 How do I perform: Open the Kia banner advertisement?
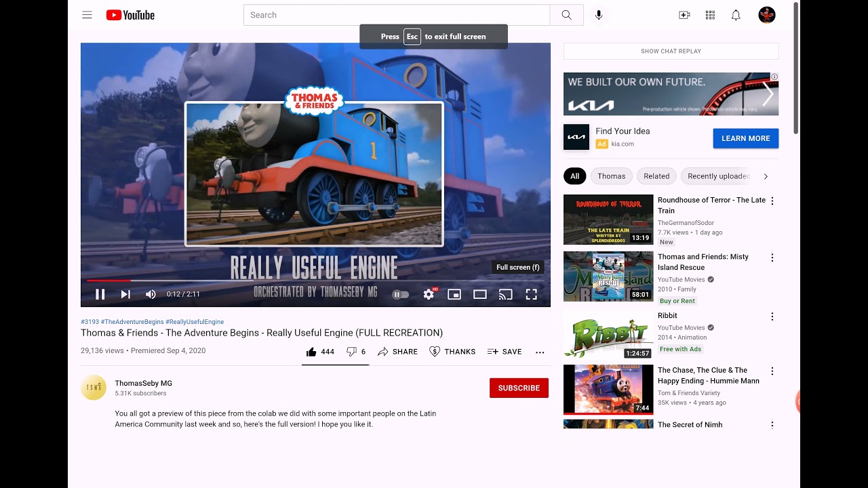(x=671, y=94)
